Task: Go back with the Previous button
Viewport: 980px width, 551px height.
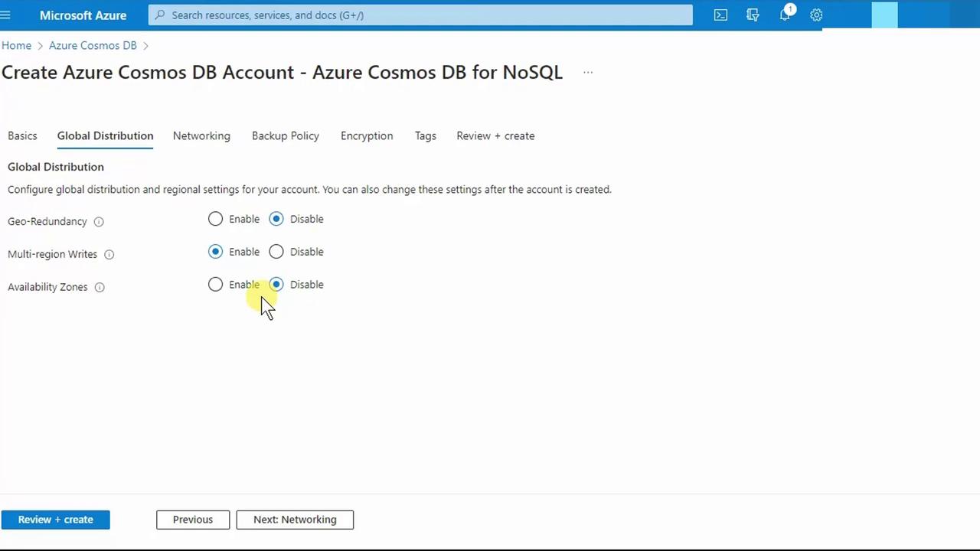Action: [193, 520]
